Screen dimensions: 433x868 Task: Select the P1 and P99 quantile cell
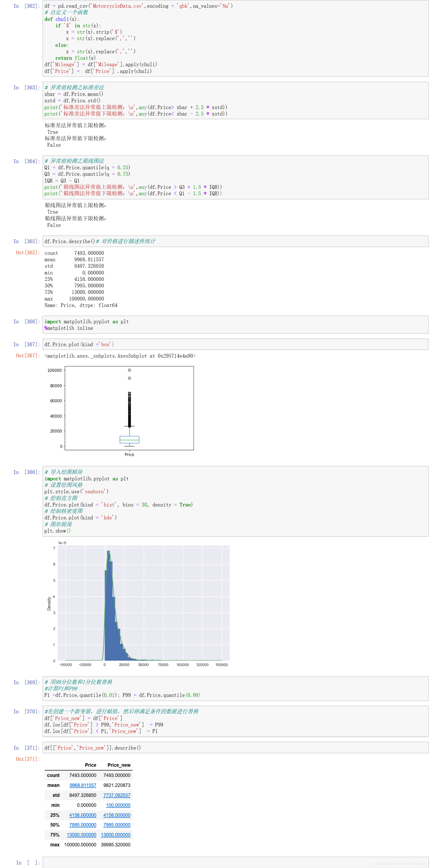235,688
